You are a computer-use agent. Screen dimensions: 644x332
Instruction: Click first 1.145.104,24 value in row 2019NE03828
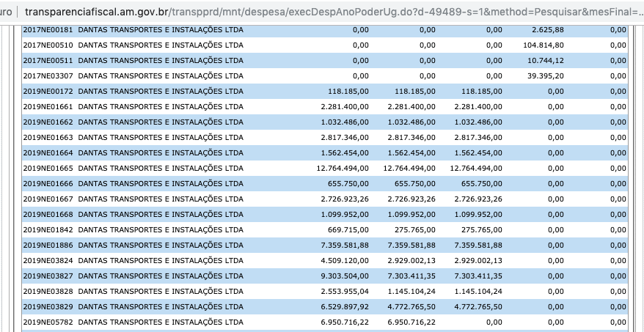click(411, 292)
